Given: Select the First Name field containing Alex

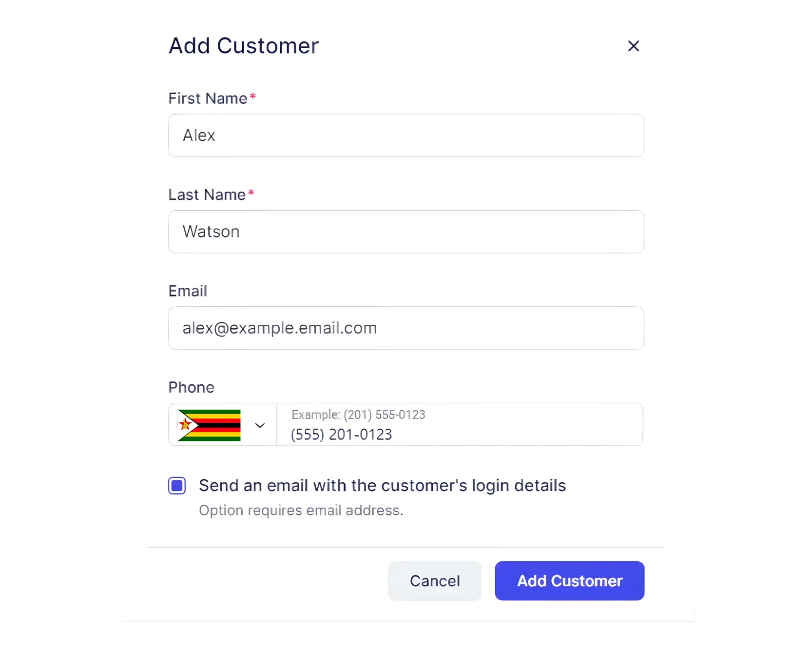Looking at the screenshot, I should [406, 135].
